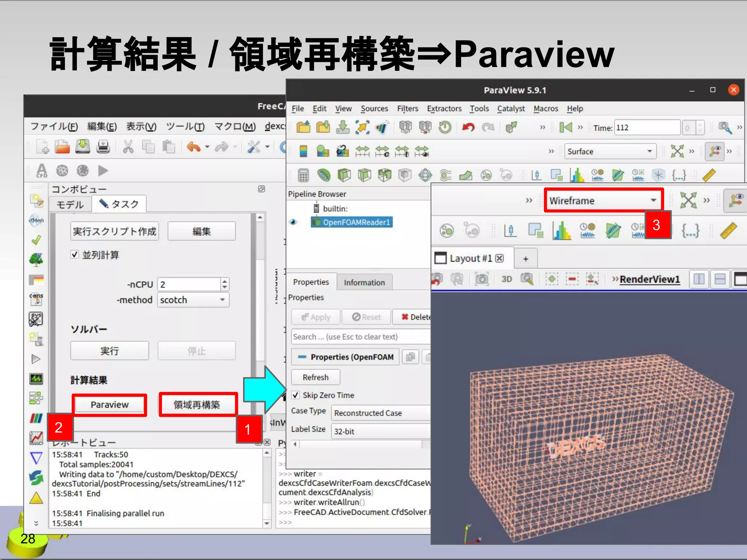This screenshot has height=560, width=747.
Task: Expand FreeCAD sidebar overflow chevron
Action: tap(36, 523)
